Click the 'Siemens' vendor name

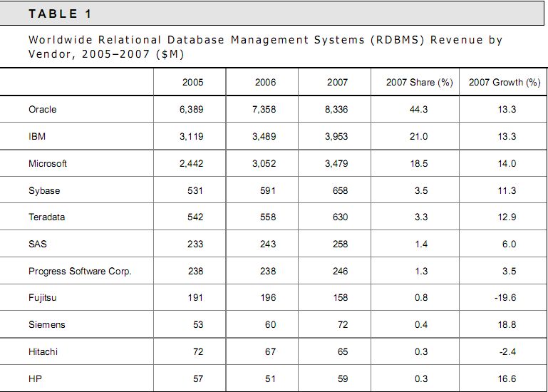pyautogui.click(x=47, y=324)
